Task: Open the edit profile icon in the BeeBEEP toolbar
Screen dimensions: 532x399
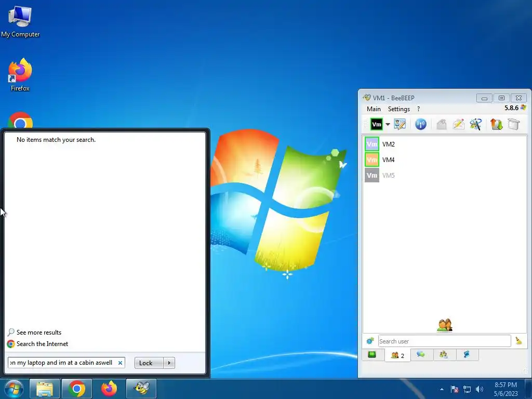Action: [x=400, y=124]
